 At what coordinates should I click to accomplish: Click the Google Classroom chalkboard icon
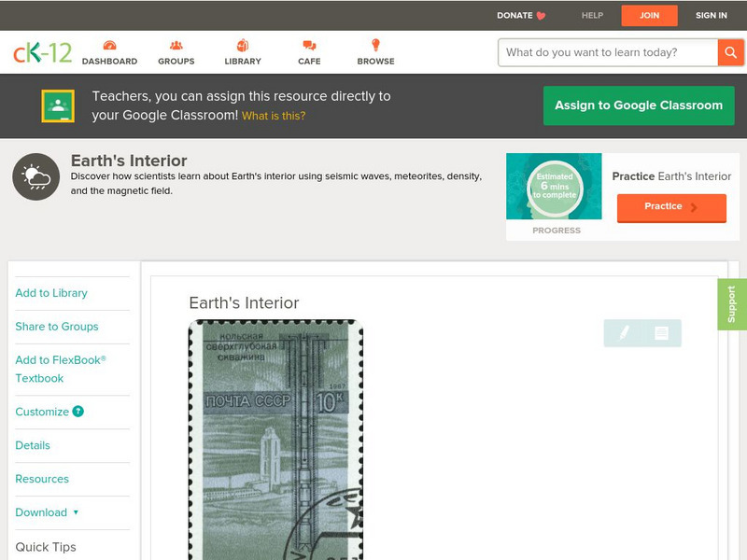(58, 105)
